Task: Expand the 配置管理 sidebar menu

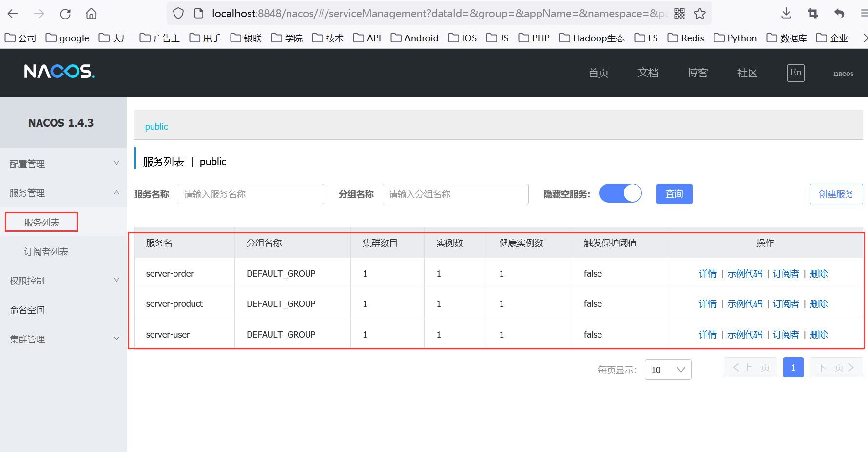Action: coord(63,164)
